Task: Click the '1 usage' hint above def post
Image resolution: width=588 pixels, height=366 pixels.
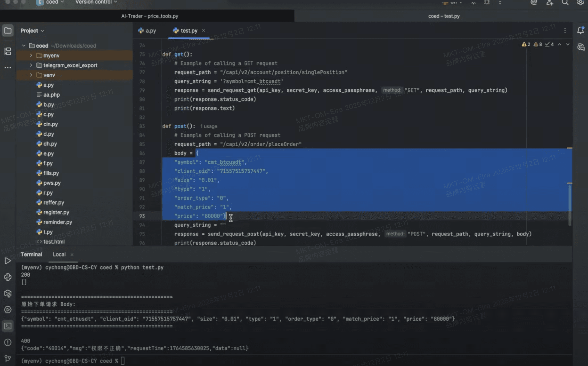Action: [209, 126]
